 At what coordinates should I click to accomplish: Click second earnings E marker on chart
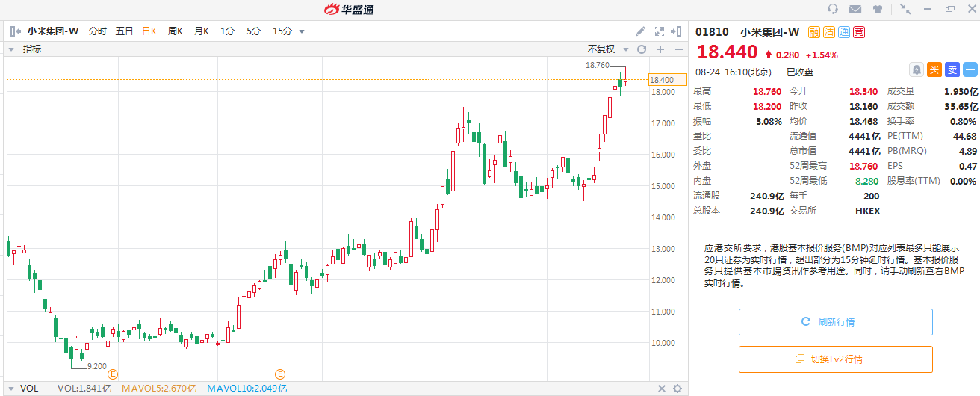280,374
